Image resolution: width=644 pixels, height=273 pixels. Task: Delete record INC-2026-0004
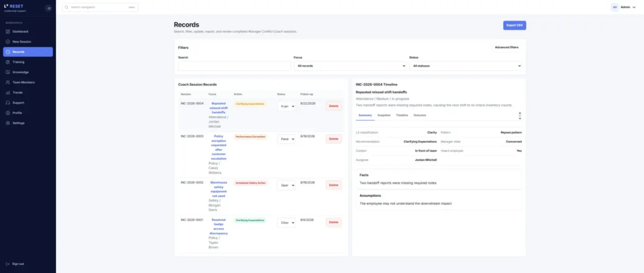pos(334,106)
